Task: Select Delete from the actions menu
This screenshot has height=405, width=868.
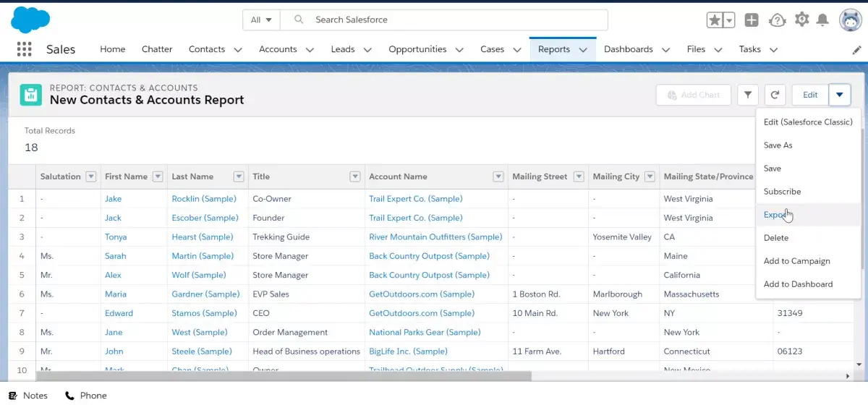Action: point(808,238)
